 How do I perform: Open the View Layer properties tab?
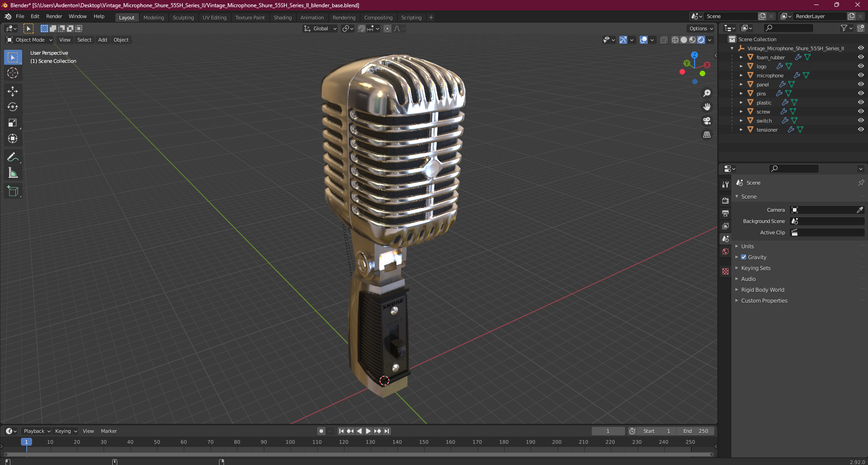(x=725, y=226)
